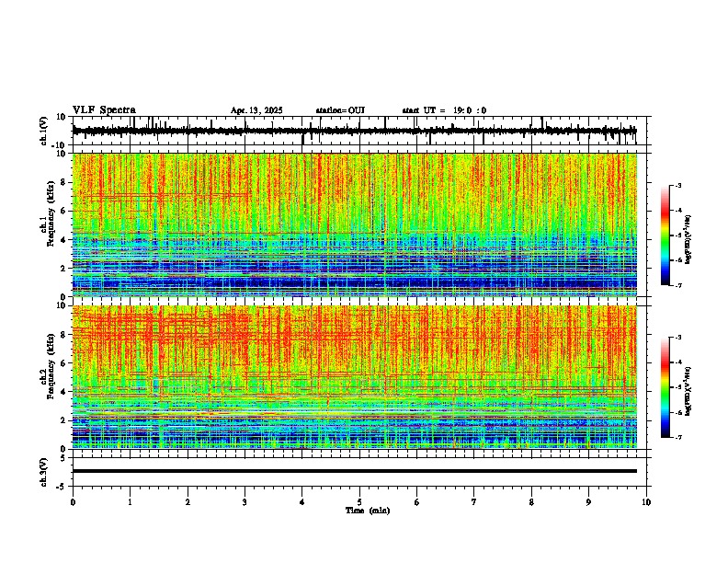Click the "-10" tick on ch.1(V) axis
Viewport: 728px width, 563px height.
(60, 145)
